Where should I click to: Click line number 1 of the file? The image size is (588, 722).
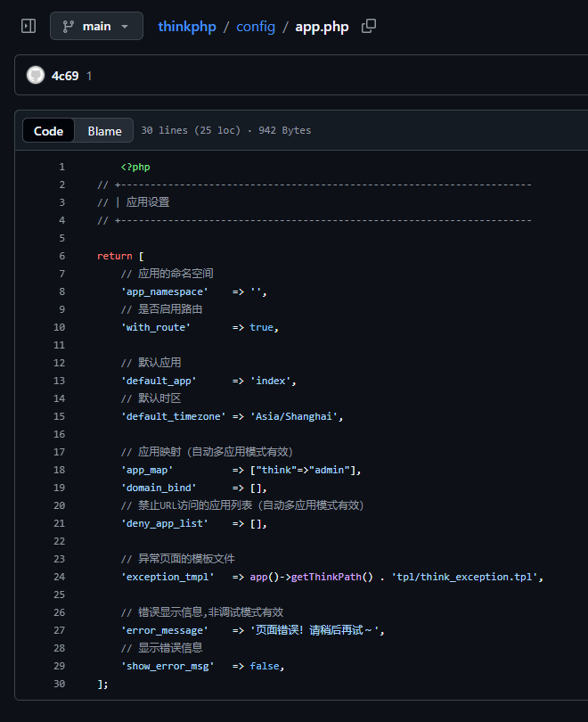pyautogui.click(x=61, y=166)
